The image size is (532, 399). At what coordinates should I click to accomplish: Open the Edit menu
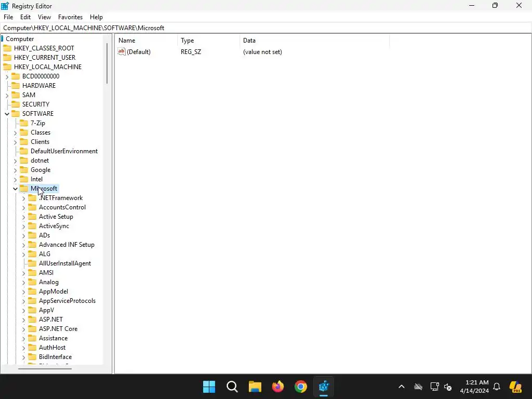(x=25, y=17)
